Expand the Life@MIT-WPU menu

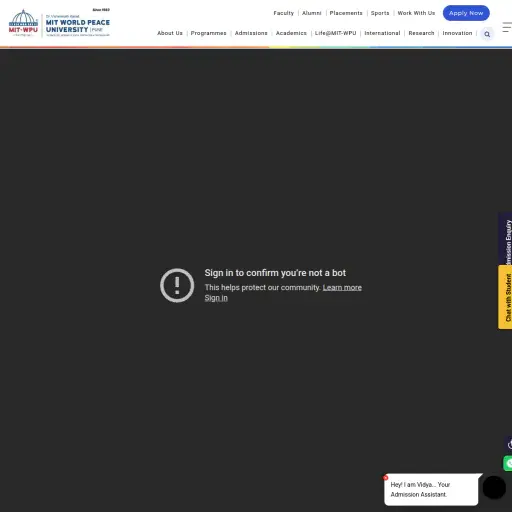click(x=335, y=33)
